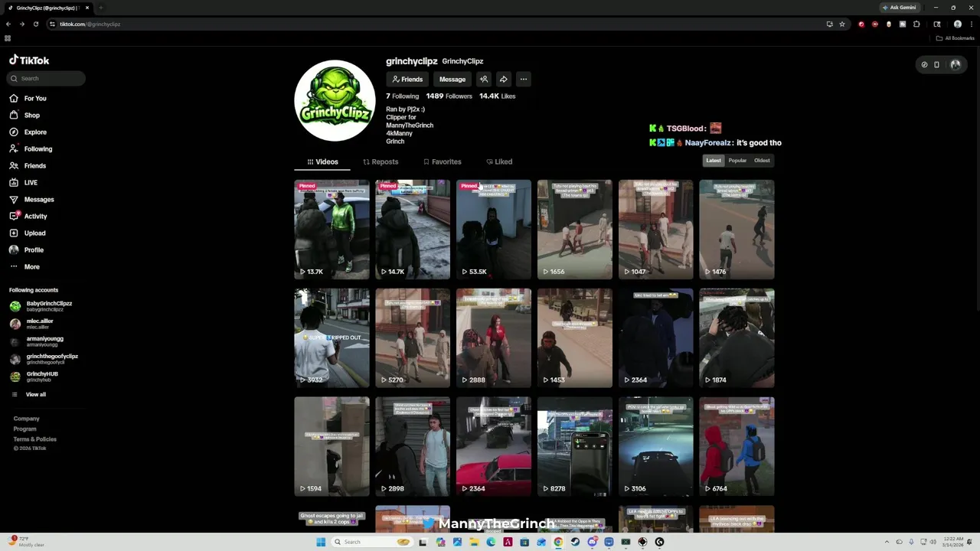Click the compass coin icon top-right
This screenshot has height=551, width=980.
(924, 64)
